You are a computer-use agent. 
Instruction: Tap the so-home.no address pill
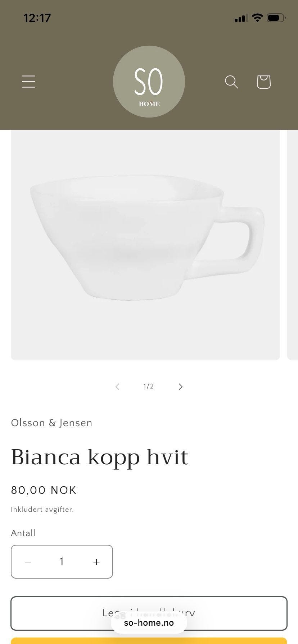(149, 623)
